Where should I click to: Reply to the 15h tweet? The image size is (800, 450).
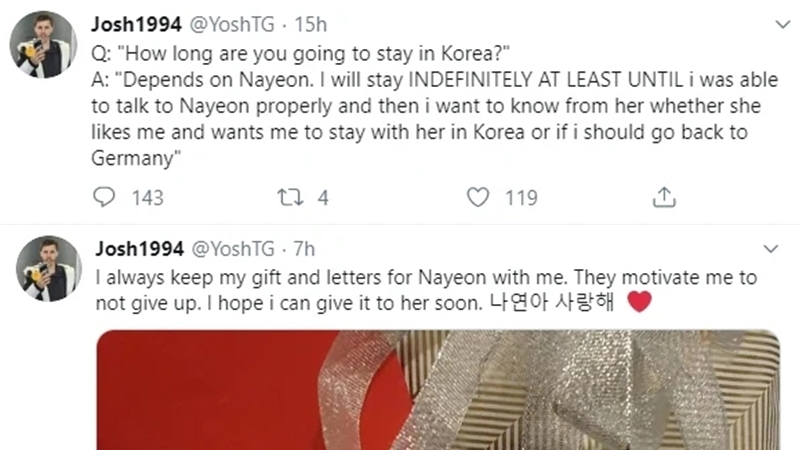coord(105,198)
